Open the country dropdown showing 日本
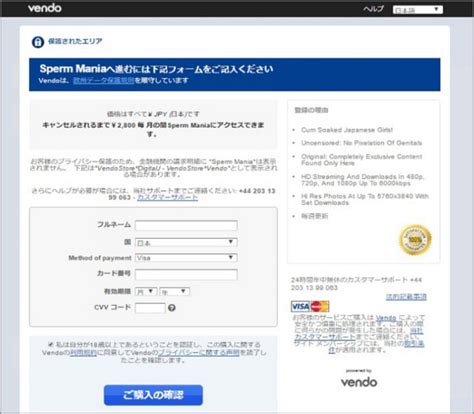 pos(186,242)
